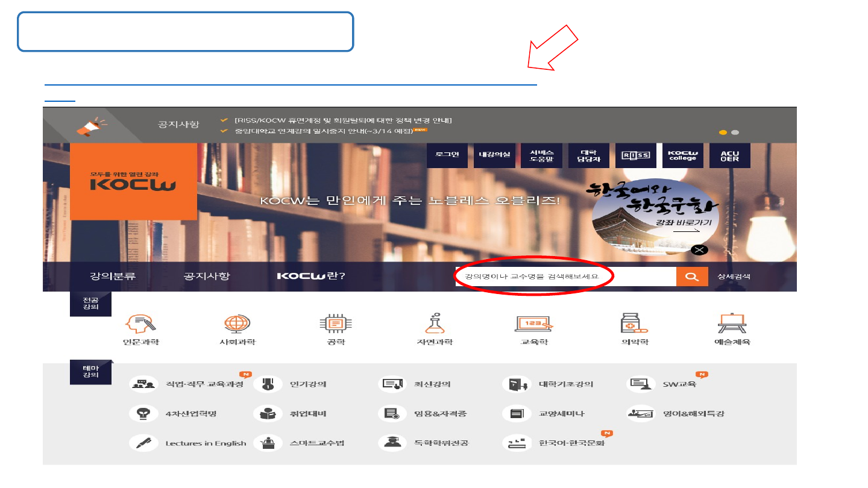Open the KOCW college button
This screenshot has height=488, width=868.
click(682, 155)
